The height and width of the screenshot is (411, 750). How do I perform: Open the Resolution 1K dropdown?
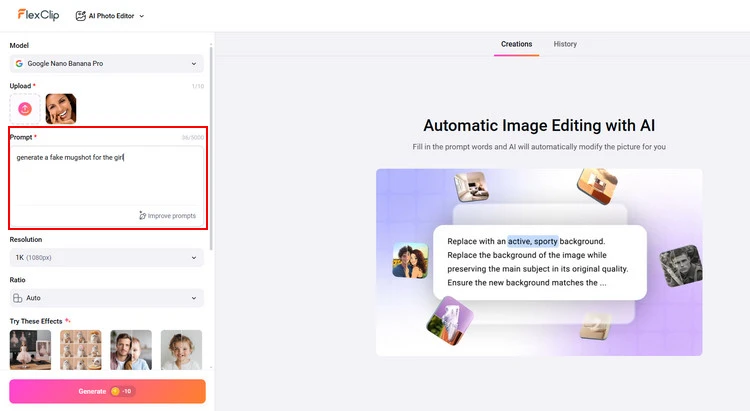pyautogui.click(x=106, y=257)
